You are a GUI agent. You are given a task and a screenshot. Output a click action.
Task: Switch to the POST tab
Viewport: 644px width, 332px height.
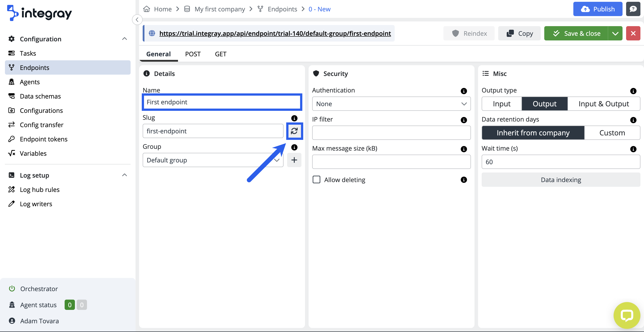point(193,54)
